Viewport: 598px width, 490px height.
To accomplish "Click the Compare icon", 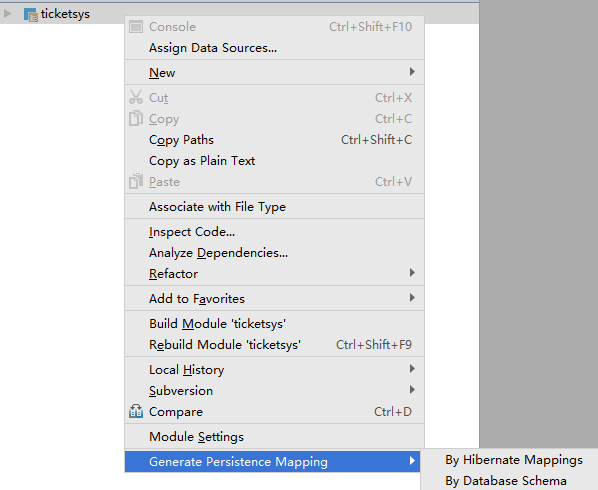I will tap(136, 411).
